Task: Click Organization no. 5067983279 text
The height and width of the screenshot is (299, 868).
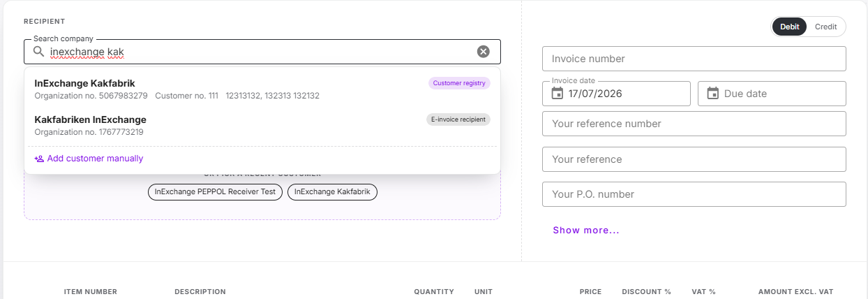Action: pyautogui.click(x=91, y=96)
